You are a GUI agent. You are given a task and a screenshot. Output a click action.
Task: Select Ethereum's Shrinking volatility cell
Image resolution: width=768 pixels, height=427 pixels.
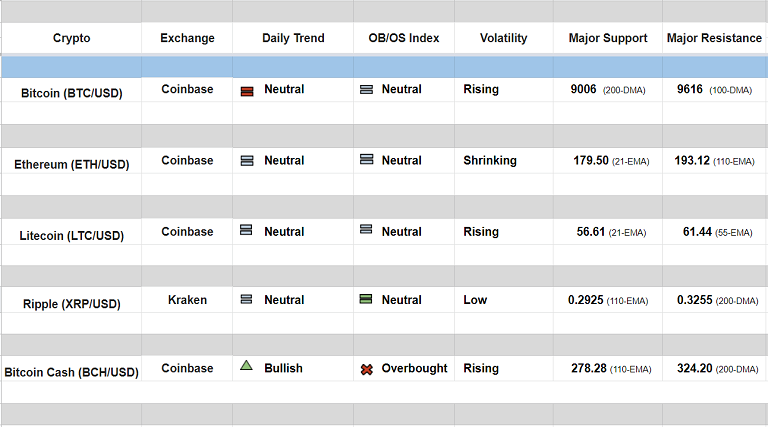[x=490, y=161]
